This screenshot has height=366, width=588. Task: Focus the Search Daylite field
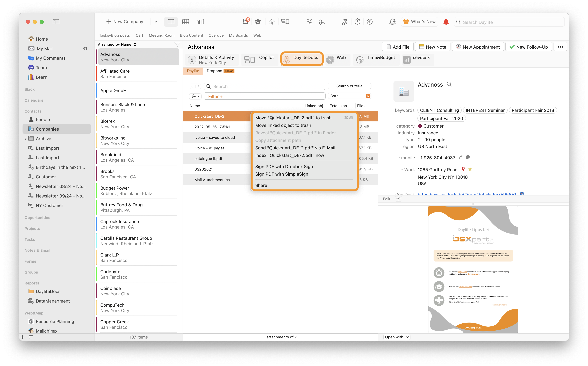509,22
